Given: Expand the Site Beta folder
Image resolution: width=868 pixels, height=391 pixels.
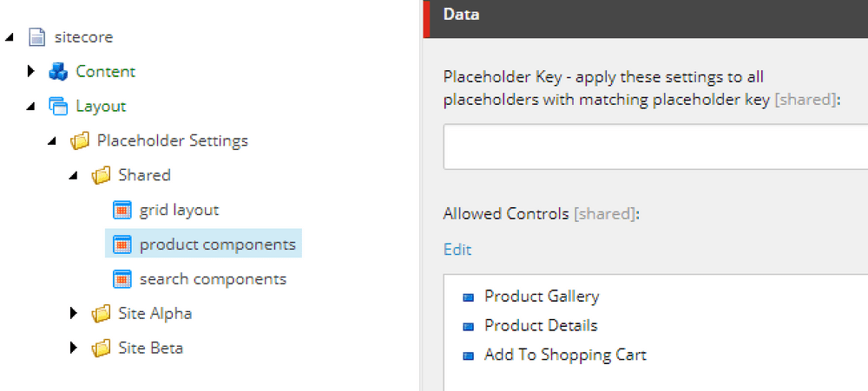Looking at the screenshot, I should (74, 349).
